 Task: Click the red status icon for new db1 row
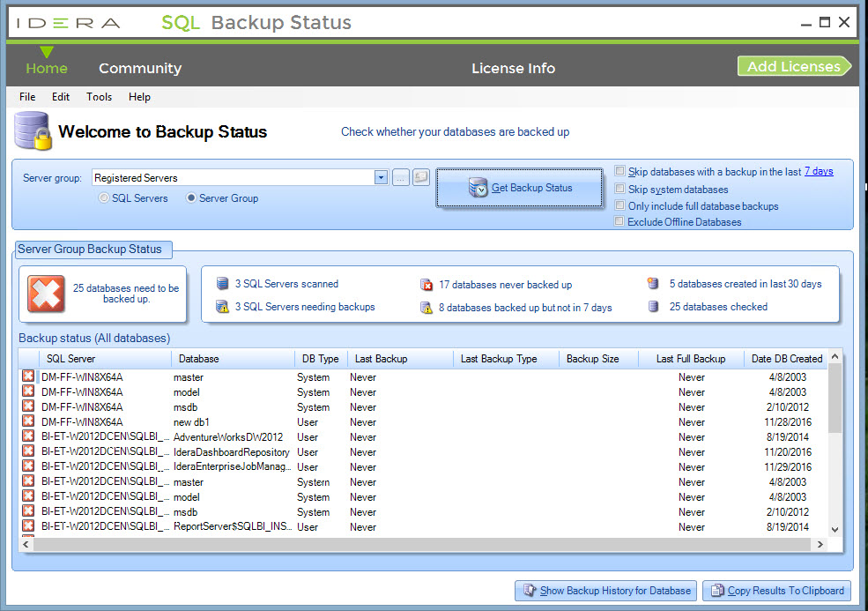[x=28, y=421]
